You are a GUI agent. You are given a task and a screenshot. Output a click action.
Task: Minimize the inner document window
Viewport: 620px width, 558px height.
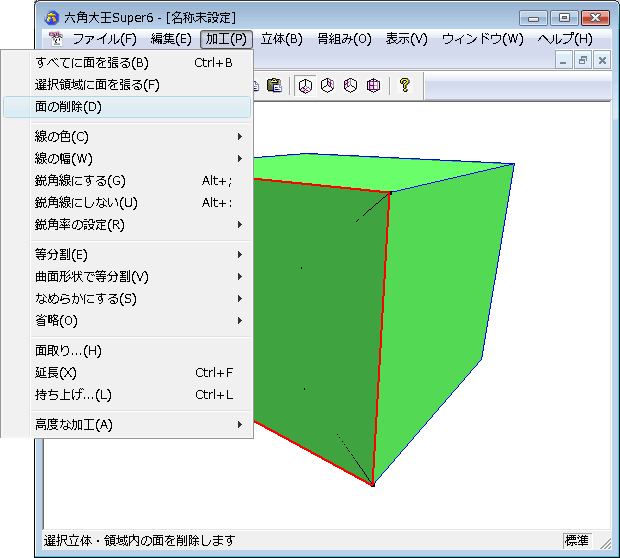click(563, 61)
